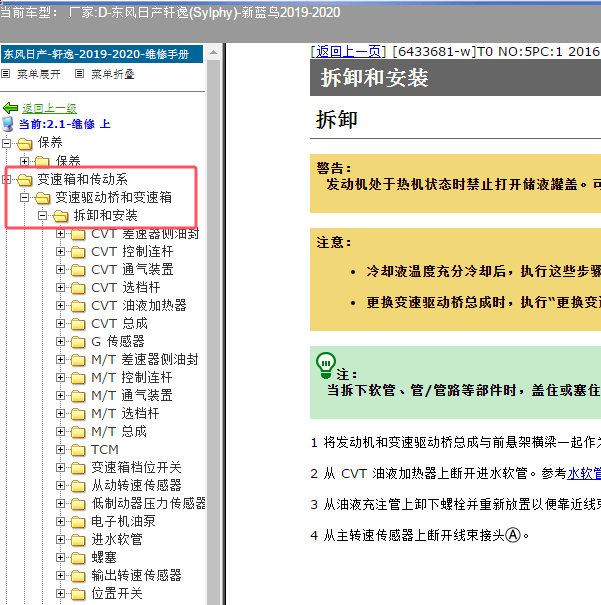
Task: Click folder icon of 螺塞
Action: 78,558
